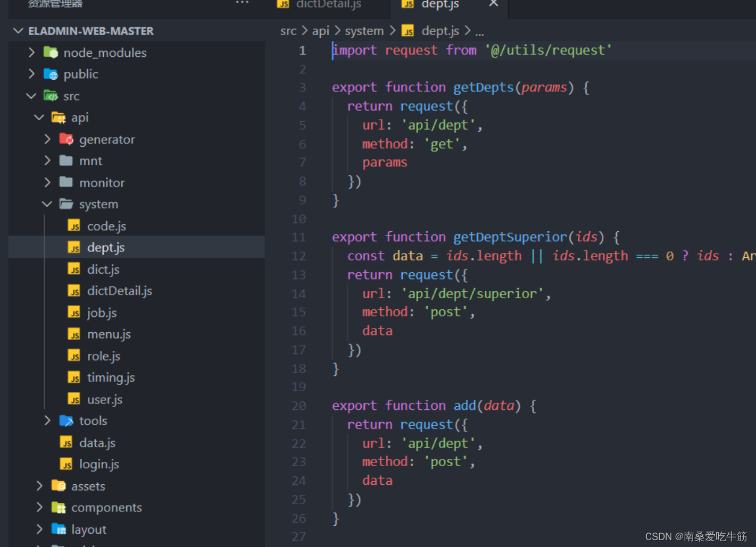Click the system breadcrumb segment
This screenshot has height=547, width=756.
coord(364,31)
